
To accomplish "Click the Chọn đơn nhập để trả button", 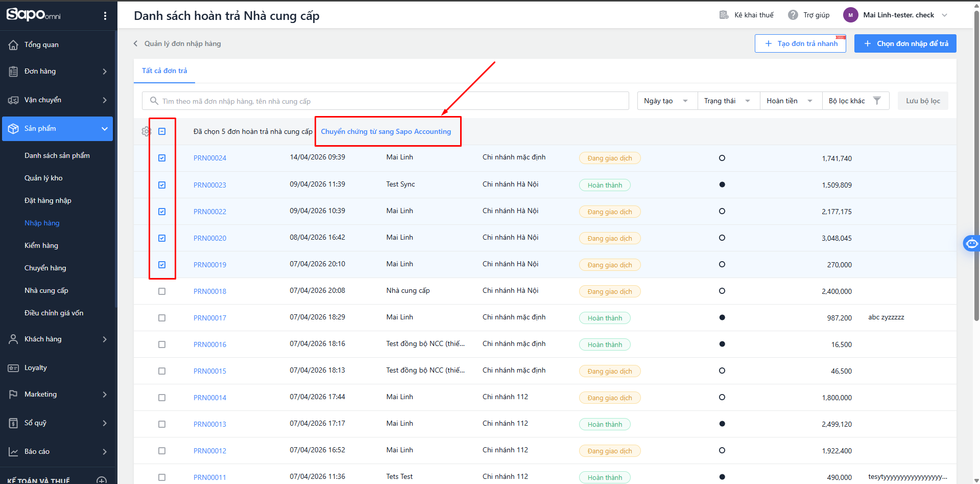I will point(905,43).
